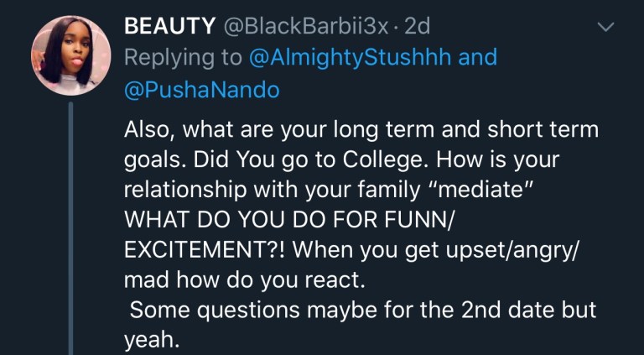Tap the final word 'yeah.'
Viewport: 644px width, 355px height.
click(152, 339)
